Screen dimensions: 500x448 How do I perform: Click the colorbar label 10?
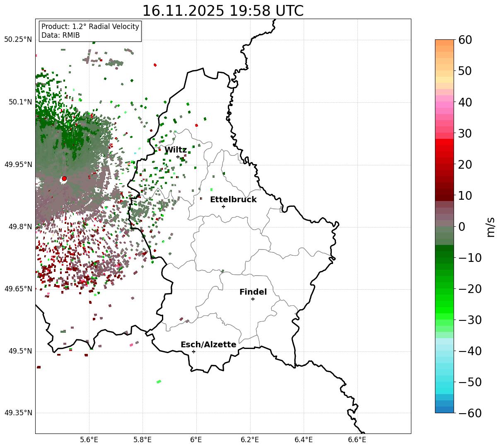click(x=464, y=196)
